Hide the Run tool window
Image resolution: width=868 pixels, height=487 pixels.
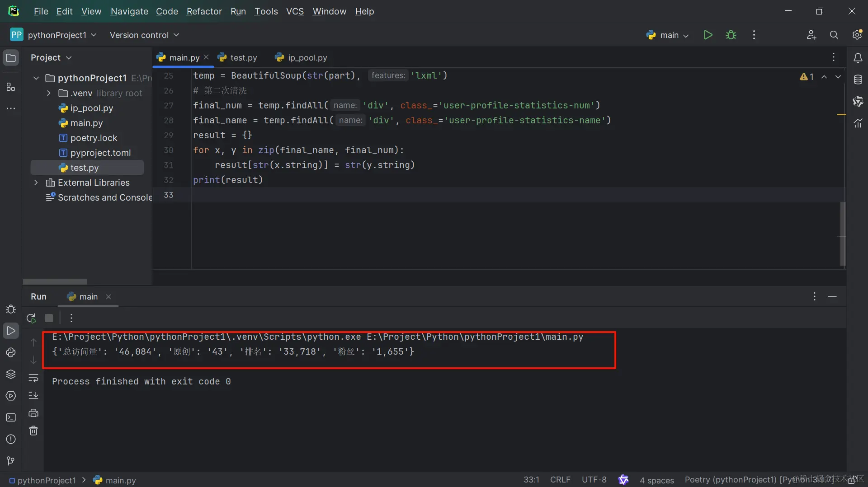[x=832, y=296]
